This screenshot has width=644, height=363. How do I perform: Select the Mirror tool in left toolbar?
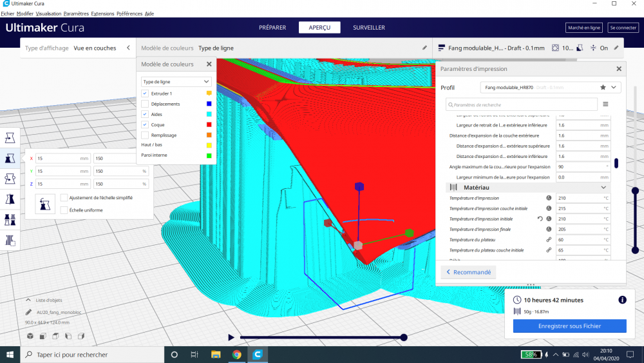pos(10,199)
